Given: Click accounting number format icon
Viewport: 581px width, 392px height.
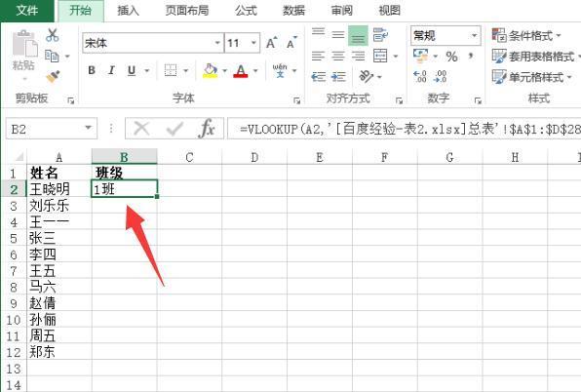Looking at the screenshot, I should tap(420, 56).
